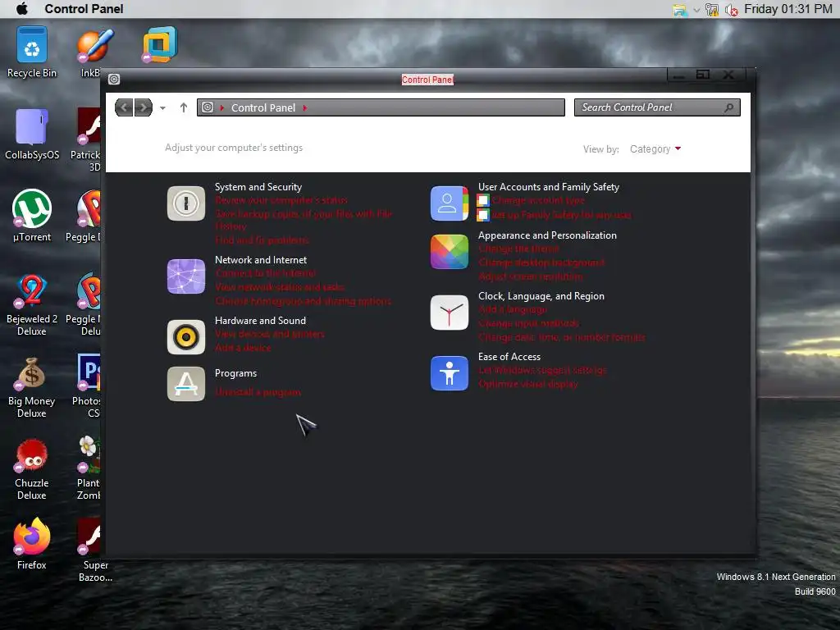
Task: Click the network warning tray icon
Action: point(712,10)
